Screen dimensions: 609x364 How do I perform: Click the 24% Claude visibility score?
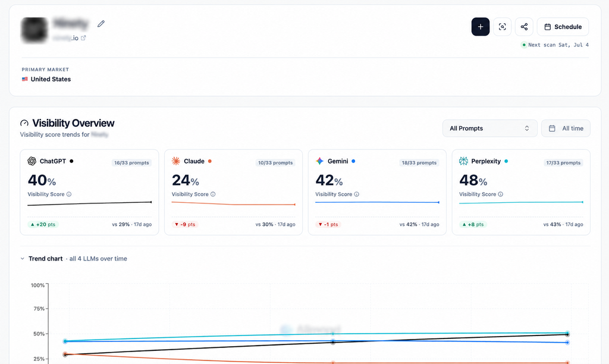(186, 180)
